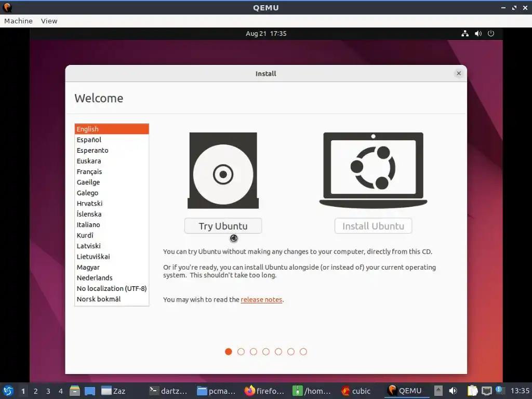Close the Install dialog
The height and width of the screenshot is (399, 532).
tap(458, 73)
